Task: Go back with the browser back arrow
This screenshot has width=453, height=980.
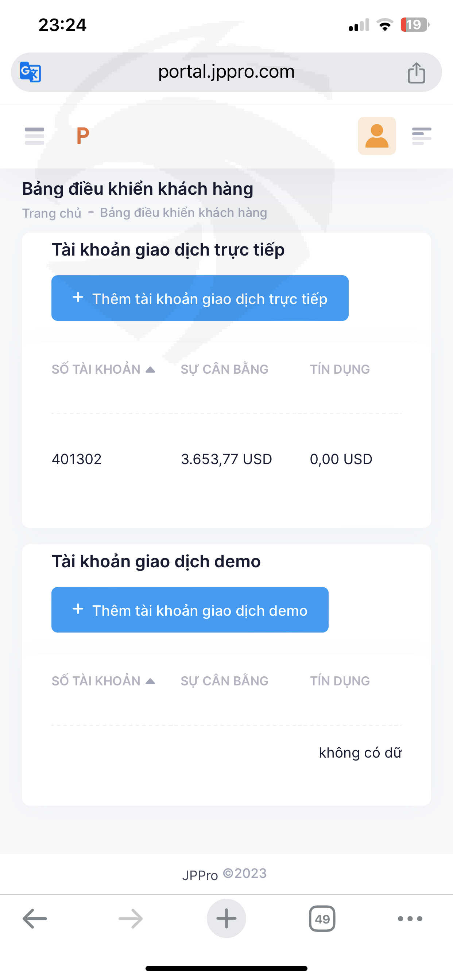Action: pos(35,919)
